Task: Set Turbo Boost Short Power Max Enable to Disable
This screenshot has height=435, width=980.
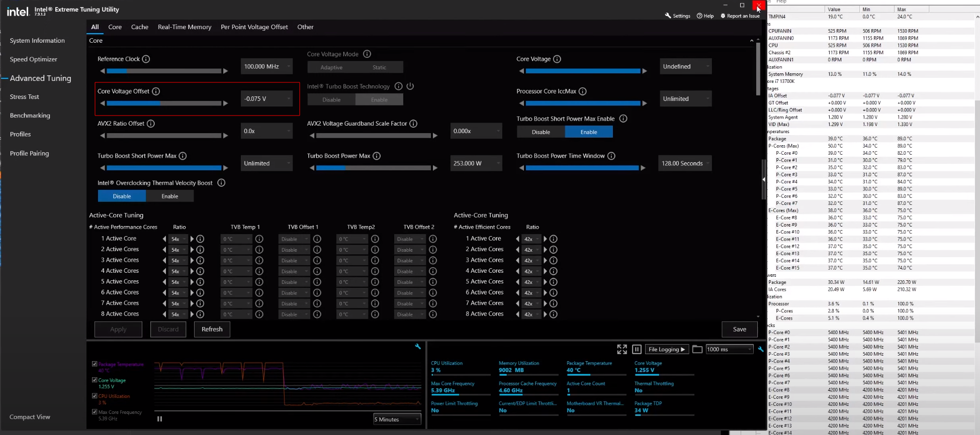Action: 541,132
